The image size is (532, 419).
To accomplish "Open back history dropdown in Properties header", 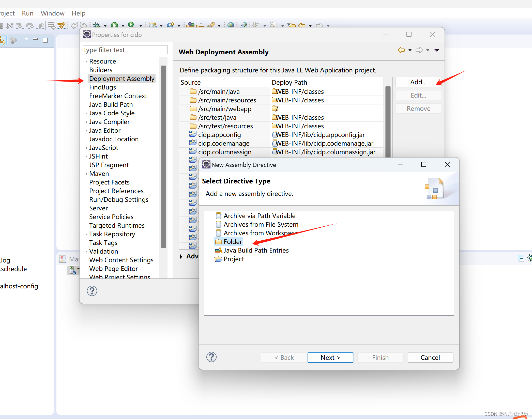I will 410,50.
